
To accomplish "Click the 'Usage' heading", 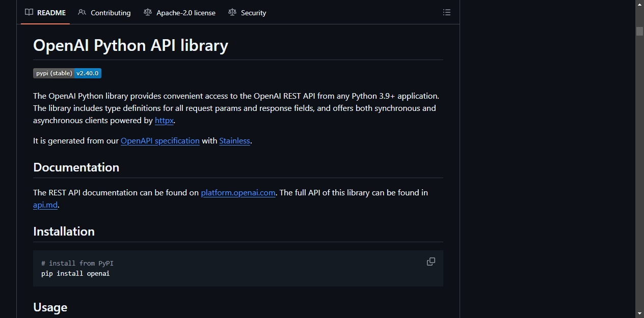I will pos(50,307).
